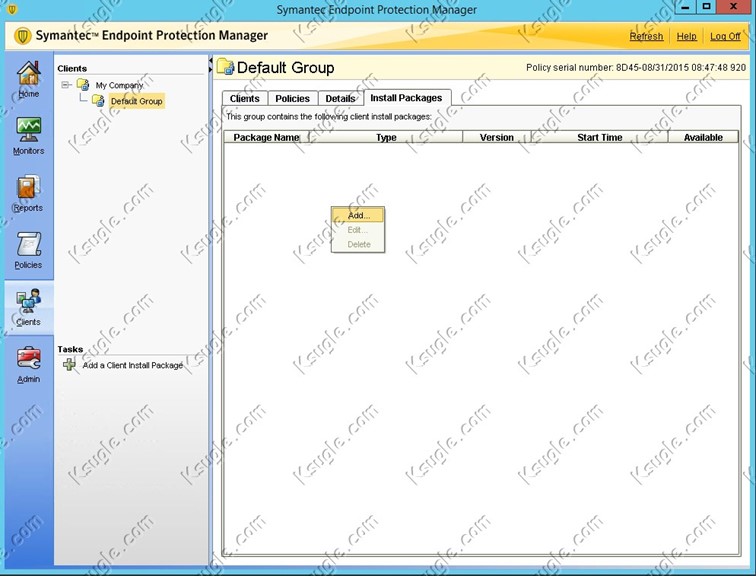This screenshot has height=576, width=756.
Task: Click the Policy serial number text
Action: coord(636,67)
